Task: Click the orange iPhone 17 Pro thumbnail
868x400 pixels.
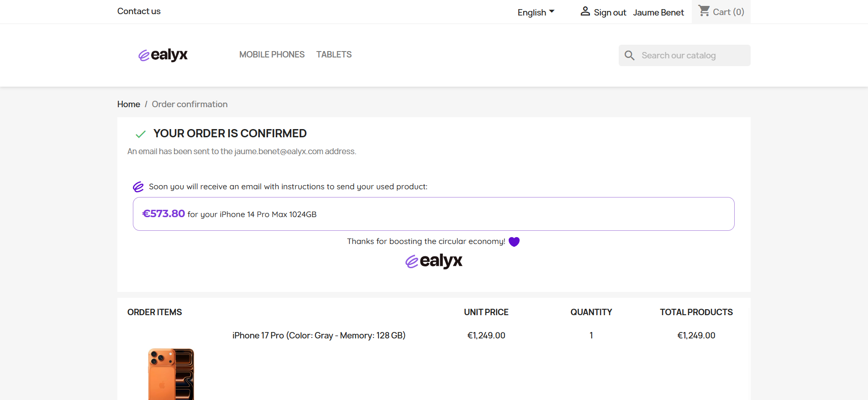Action: pyautogui.click(x=171, y=374)
